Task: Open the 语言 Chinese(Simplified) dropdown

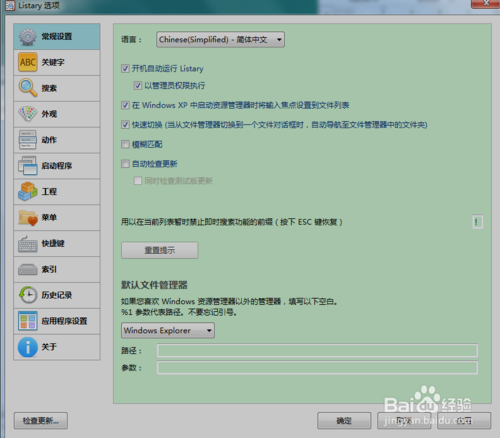Action: pos(220,40)
